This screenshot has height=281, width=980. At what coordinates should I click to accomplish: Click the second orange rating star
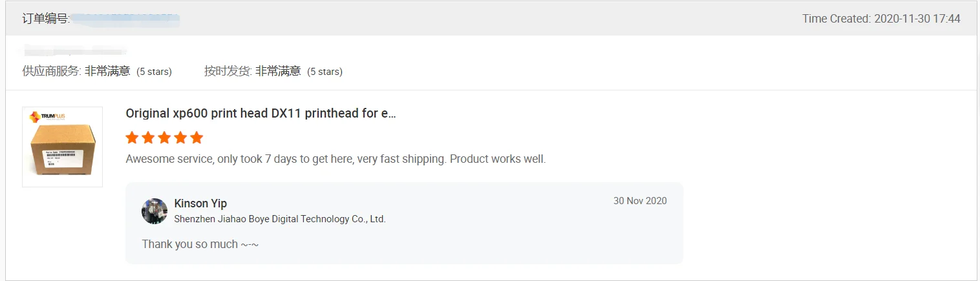coord(148,138)
